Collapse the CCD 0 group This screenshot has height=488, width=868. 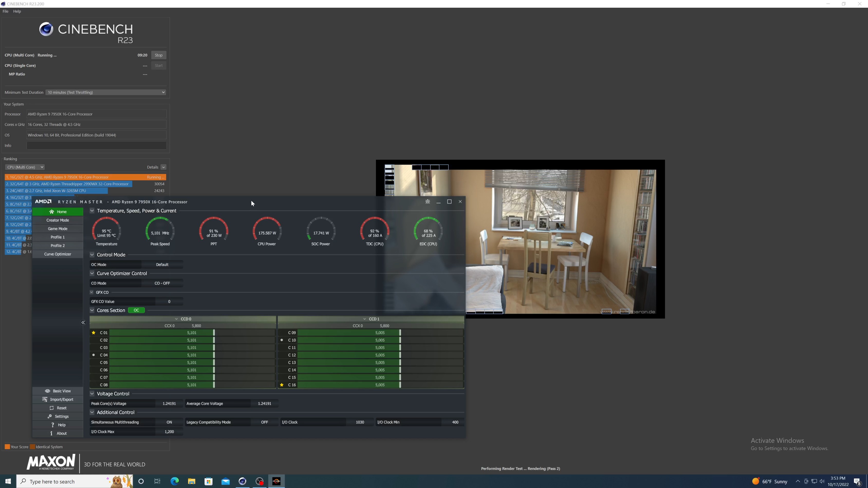(176, 319)
